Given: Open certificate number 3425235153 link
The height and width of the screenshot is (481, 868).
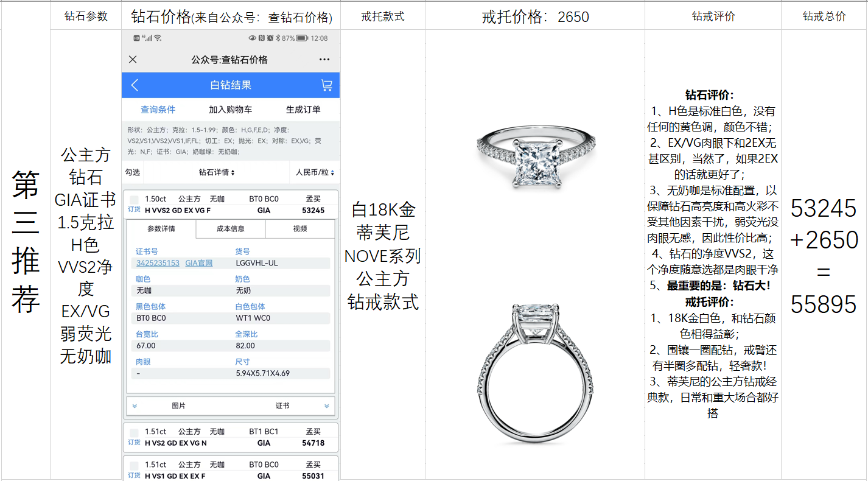Looking at the screenshot, I should [x=158, y=263].
